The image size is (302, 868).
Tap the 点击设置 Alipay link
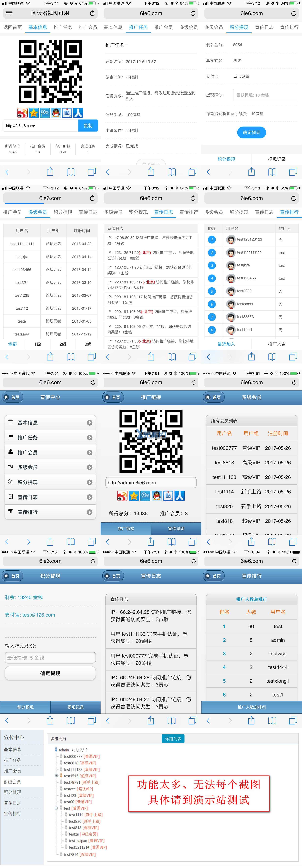pyautogui.click(x=241, y=76)
